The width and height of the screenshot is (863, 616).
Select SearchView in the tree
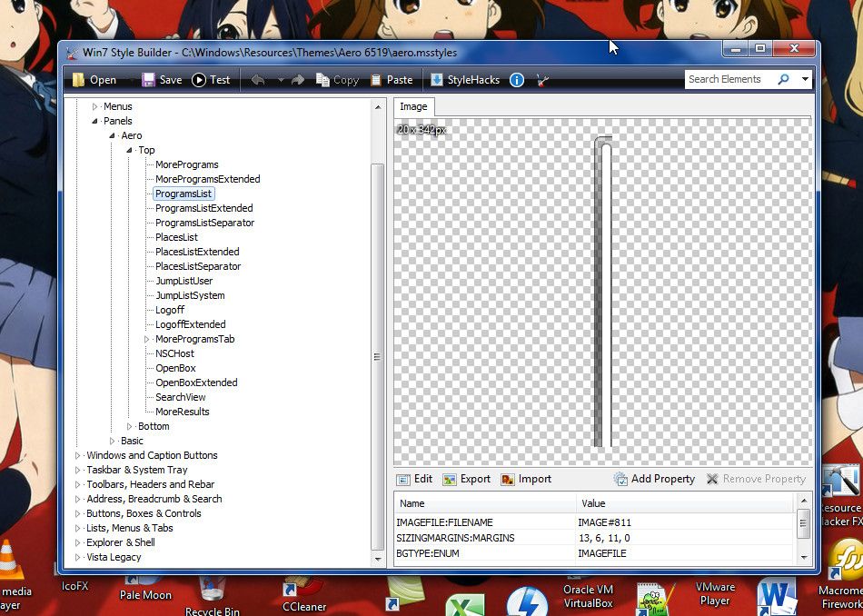click(x=181, y=397)
